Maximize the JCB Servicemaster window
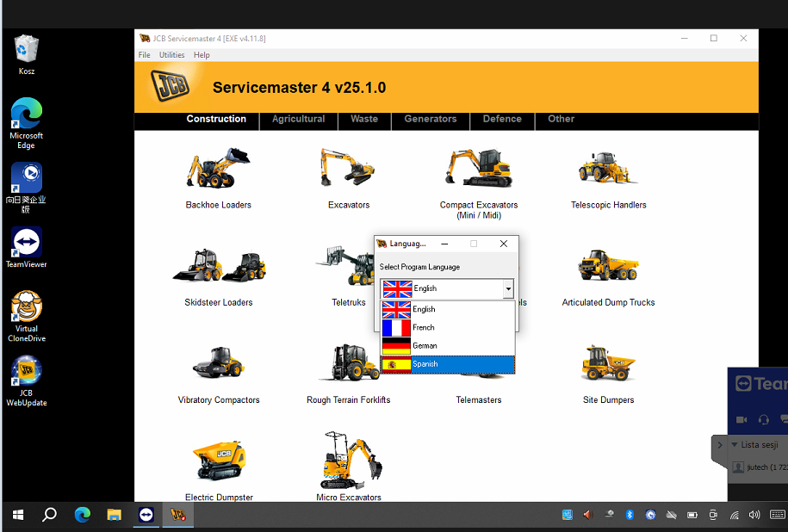The width and height of the screenshot is (788, 532). pos(714,38)
